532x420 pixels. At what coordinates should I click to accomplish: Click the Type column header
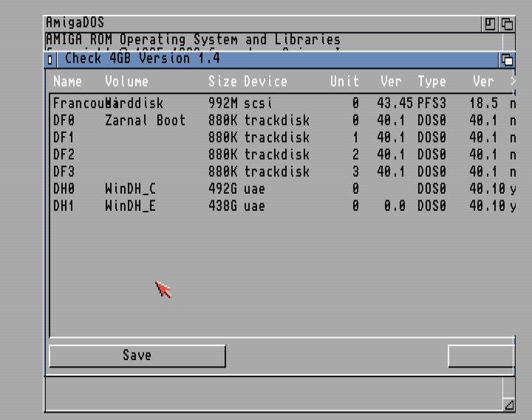coord(432,81)
